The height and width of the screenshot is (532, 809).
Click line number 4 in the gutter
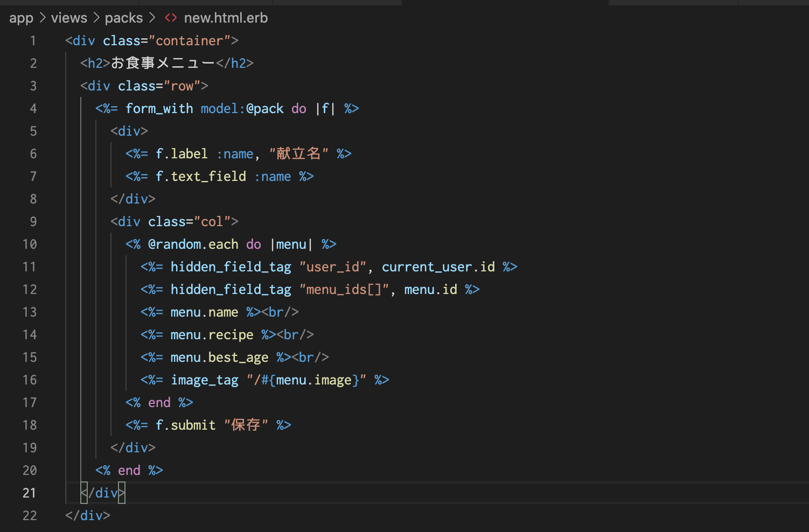click(33, 109)
